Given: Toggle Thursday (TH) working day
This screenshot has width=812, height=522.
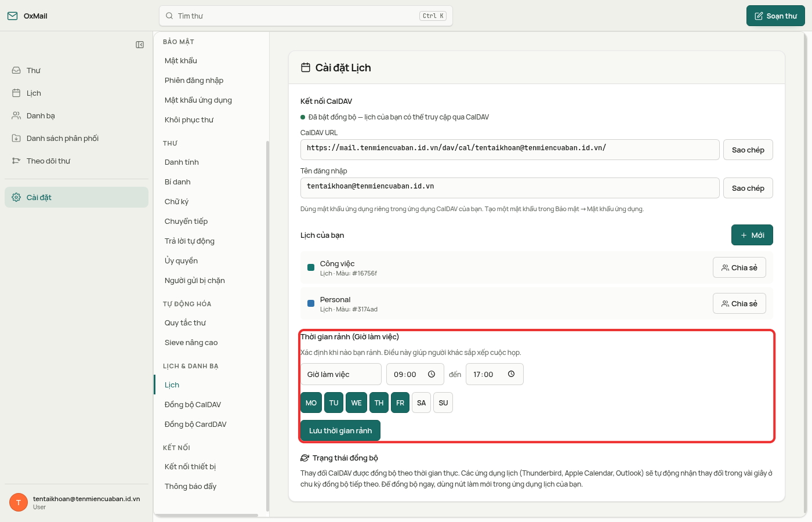Looking at the screenshot, I should point(379,403).
